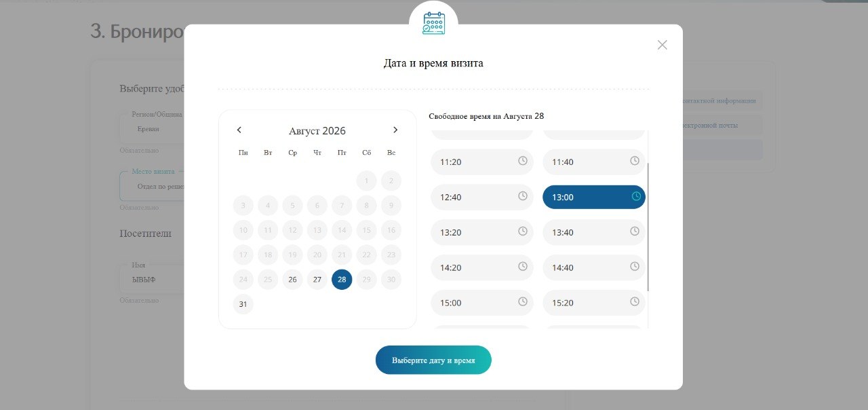Select August 27 in the calendar
The height and width of the screenshot is (410, 868).
[x=317, y=280]
